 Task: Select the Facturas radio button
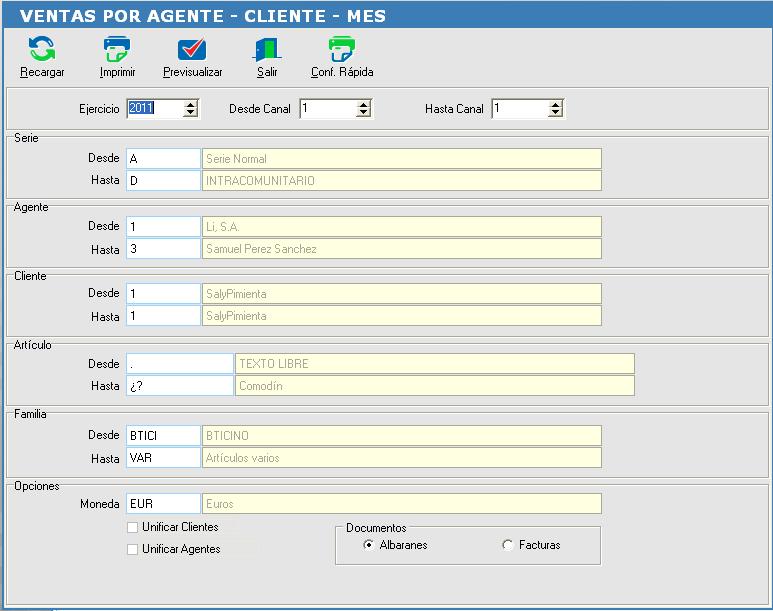507,545
